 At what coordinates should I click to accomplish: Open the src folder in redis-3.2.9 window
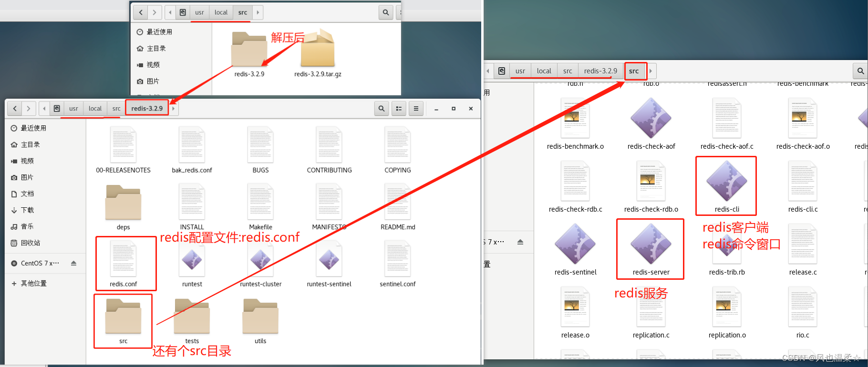(124, 320)
